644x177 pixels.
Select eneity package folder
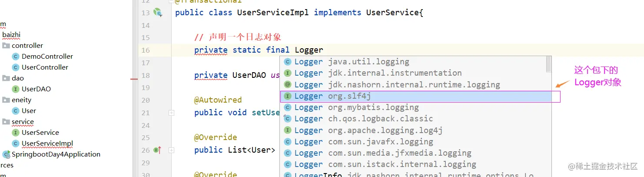click(22, 100)
